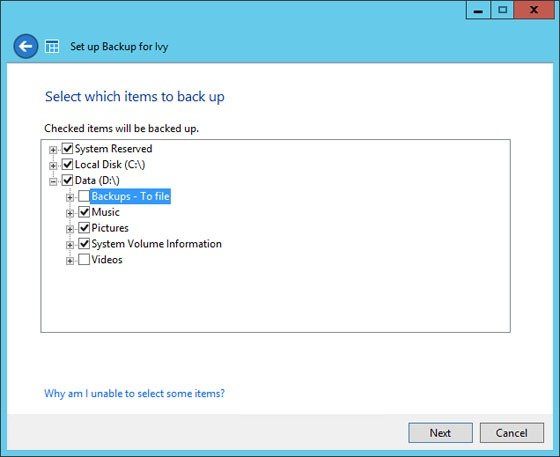Select the Pictures tree item label
This screenshot has height=457, width=560.
(x=110, y=228)
